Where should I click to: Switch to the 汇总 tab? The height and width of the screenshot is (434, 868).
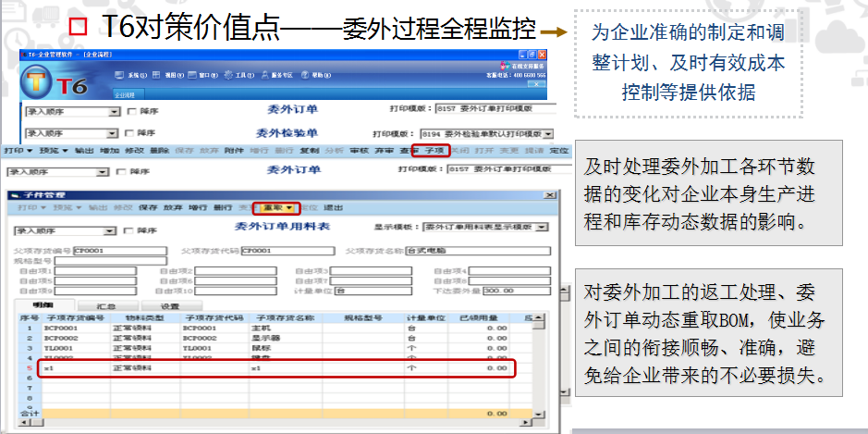[107, 306]
